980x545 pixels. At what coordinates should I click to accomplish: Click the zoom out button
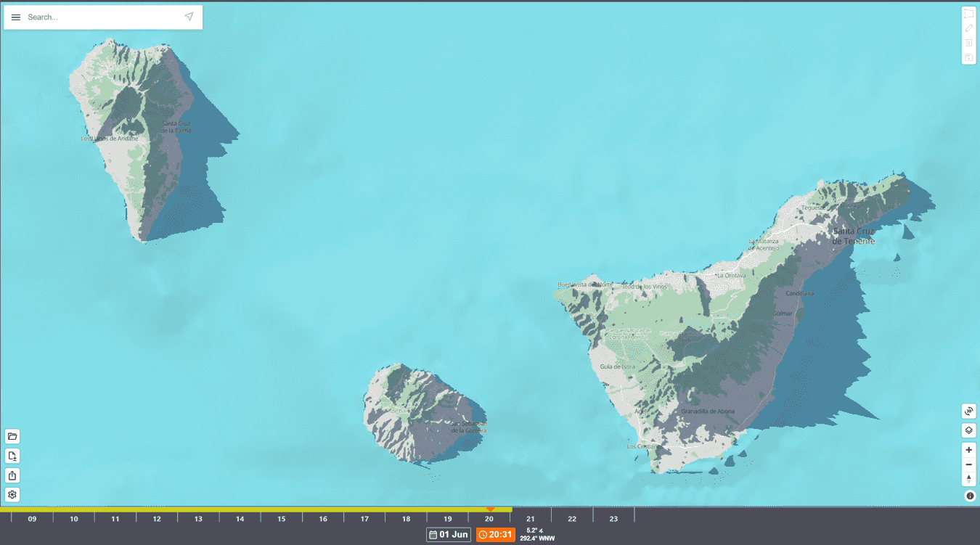click(x=968, y=464)
